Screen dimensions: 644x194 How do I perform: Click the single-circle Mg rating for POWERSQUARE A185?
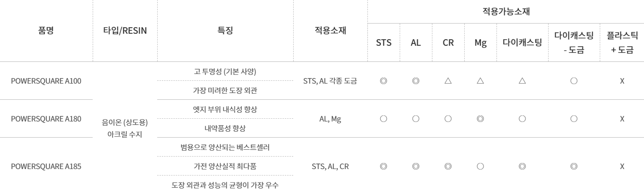point(480,166)
